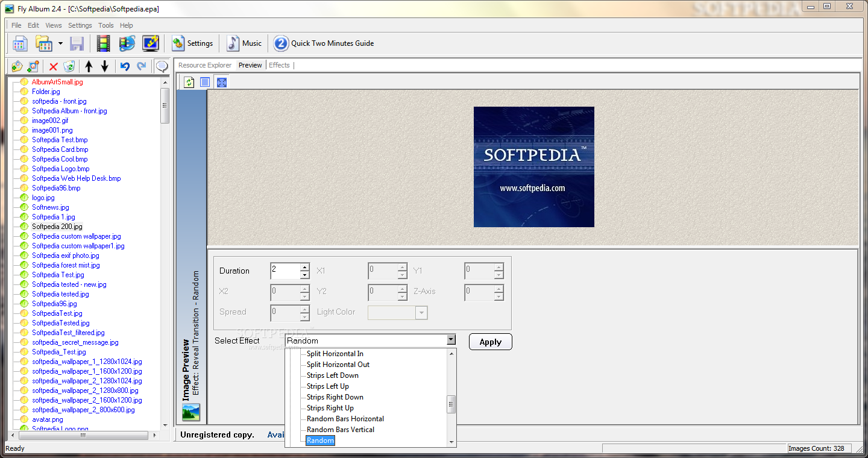Choose Split Horizontal In effect
This screenshot has height=458, width=868.
[x=335, y=354]
